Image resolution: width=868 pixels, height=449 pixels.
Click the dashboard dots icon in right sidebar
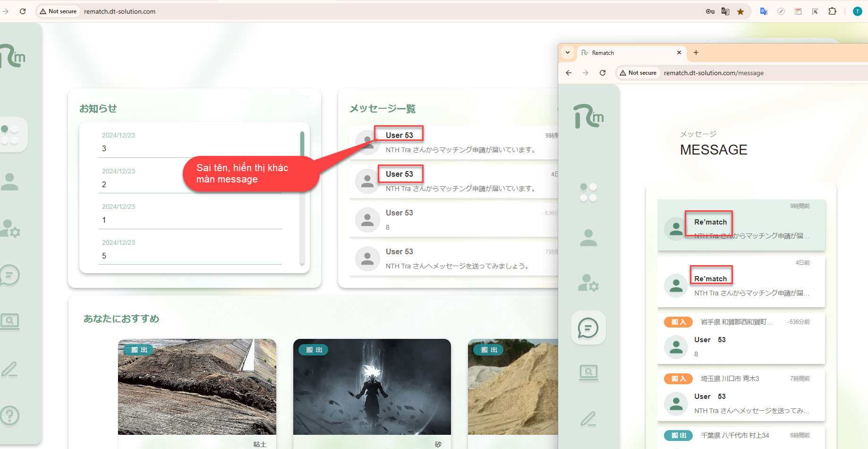tap(588, 192)
